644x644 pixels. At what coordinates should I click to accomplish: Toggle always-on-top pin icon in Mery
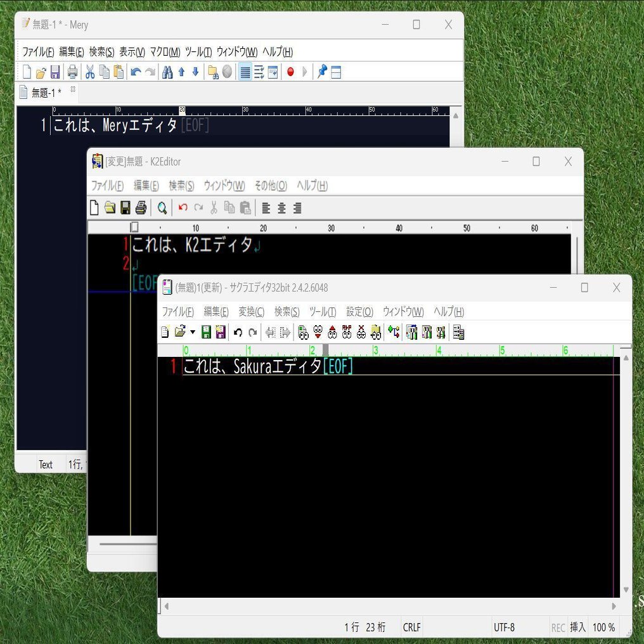tap(323, 72)
